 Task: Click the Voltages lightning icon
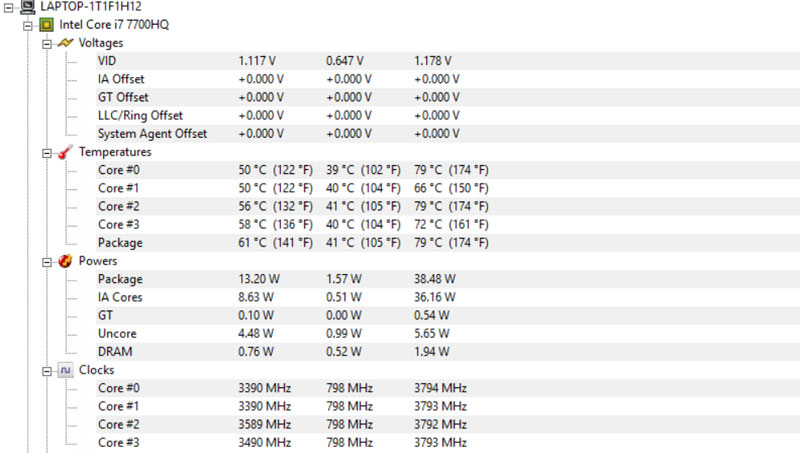pos(65,43)
